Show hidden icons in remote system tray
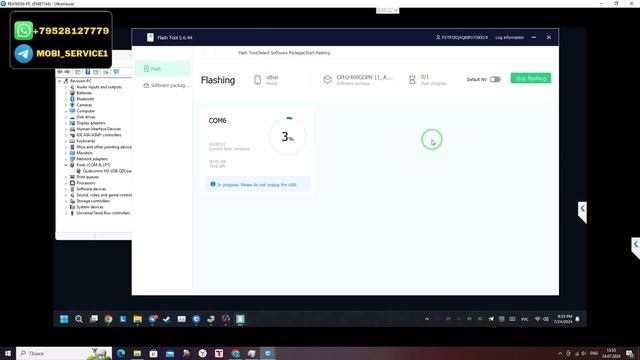 tap(427, 319)
